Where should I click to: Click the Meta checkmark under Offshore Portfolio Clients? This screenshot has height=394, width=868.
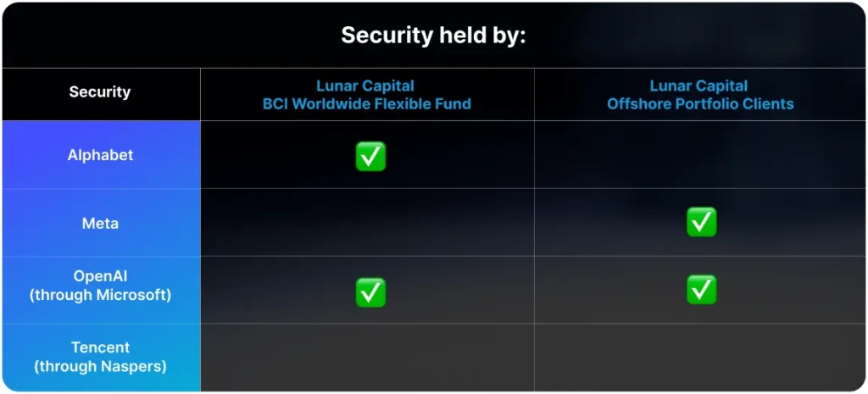701,222
